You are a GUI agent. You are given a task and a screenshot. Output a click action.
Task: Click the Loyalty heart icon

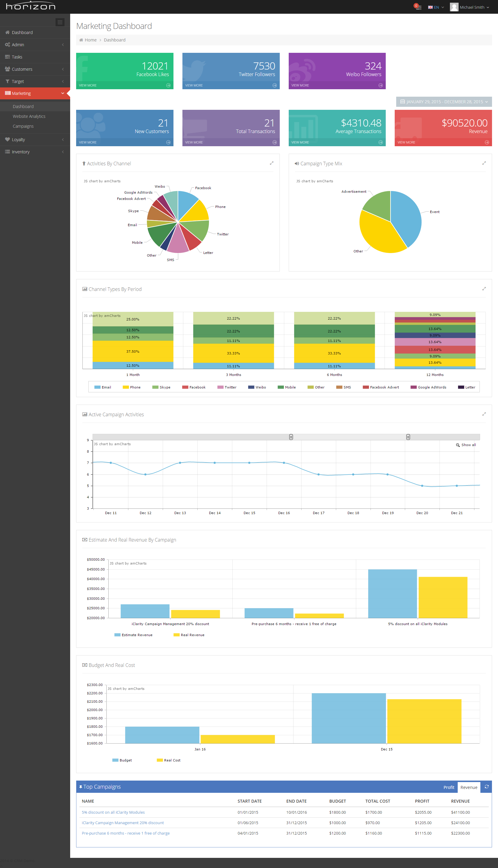(7, 139)
